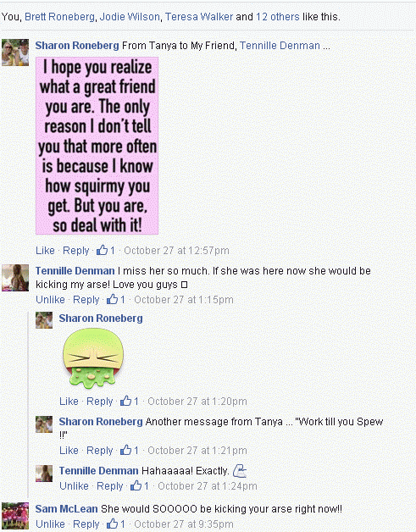416x532 pixels.
Task: Unlike Tennille Denman's 'Hahaaaaa! Exactly.' reply
Action: pos(74,486)
